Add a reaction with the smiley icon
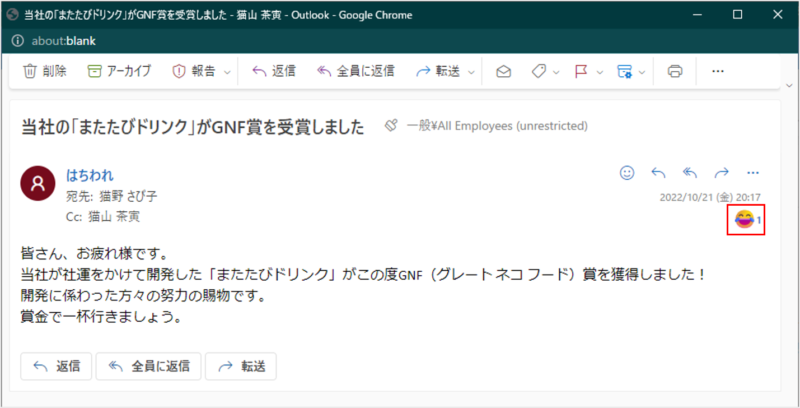This screenshot has width=800, height=408. [x=627, y=172]
